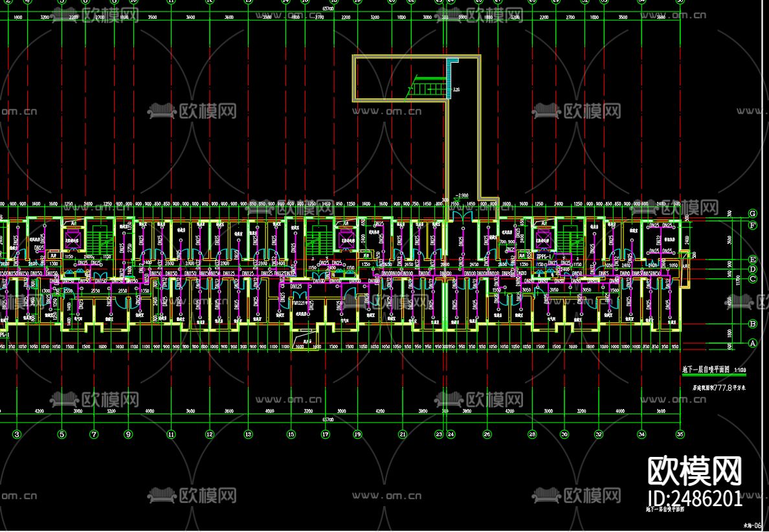Pick row axis bubble C
The image size is (769, 532).
click(x=753, y=279)
